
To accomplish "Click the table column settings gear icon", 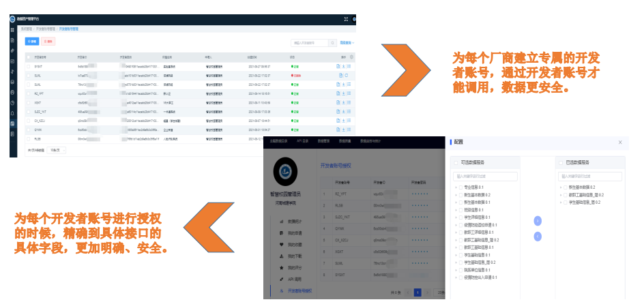I will click(352, 57).
